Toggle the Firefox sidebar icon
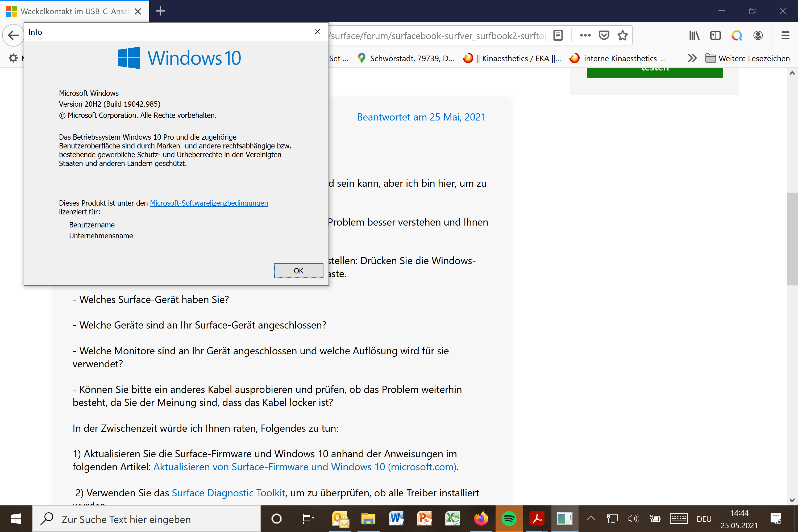The height and width of the screenshot is (532, 798). click(715, 35)
